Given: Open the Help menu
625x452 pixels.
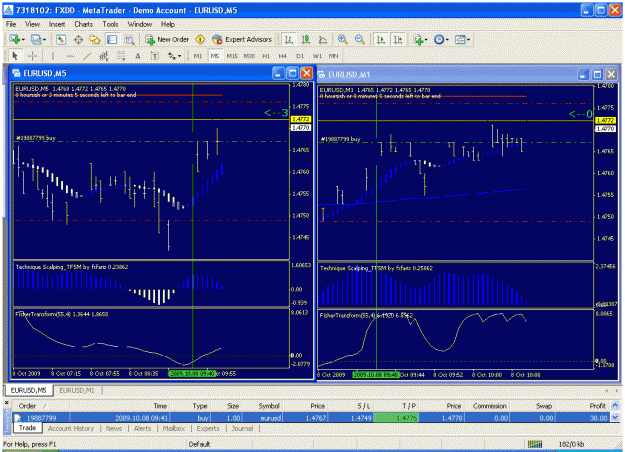Looking at the screenshot, I should tap(168, 24).
